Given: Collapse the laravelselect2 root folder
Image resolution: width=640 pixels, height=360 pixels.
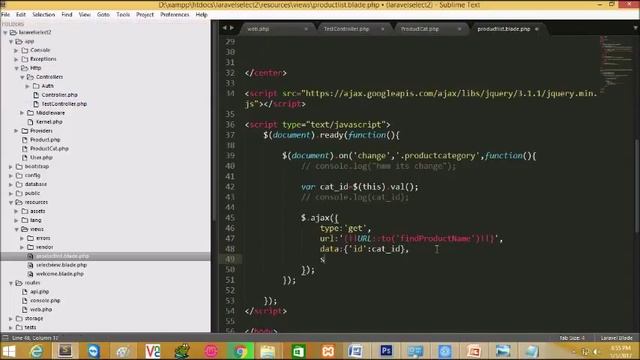Looking at the screenshot, I should click(x=5, y=32).
